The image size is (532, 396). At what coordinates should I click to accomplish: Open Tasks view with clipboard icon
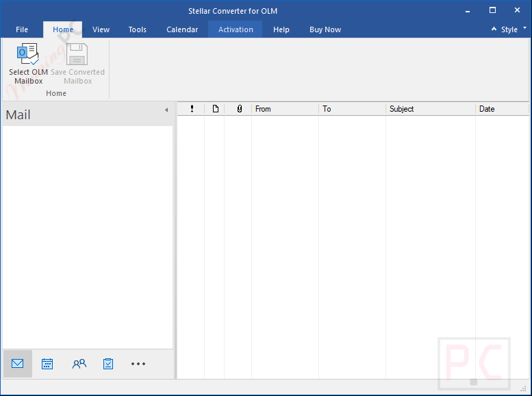pos(108,364)
